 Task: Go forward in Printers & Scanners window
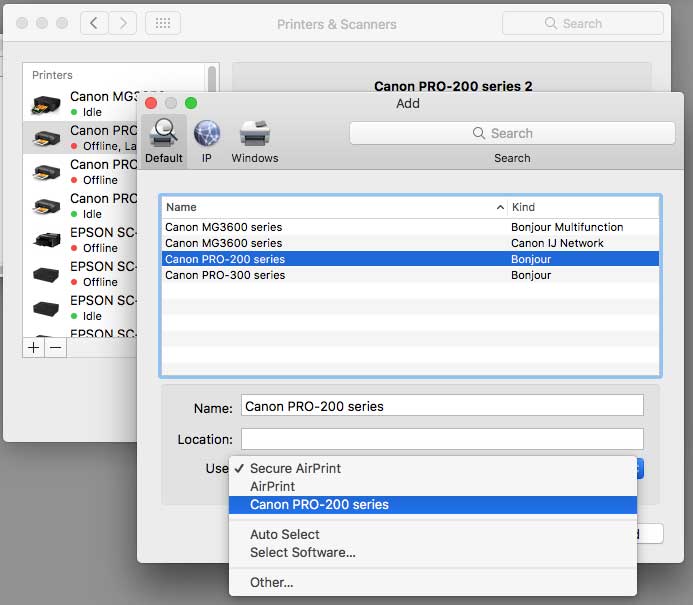point(122,23)
